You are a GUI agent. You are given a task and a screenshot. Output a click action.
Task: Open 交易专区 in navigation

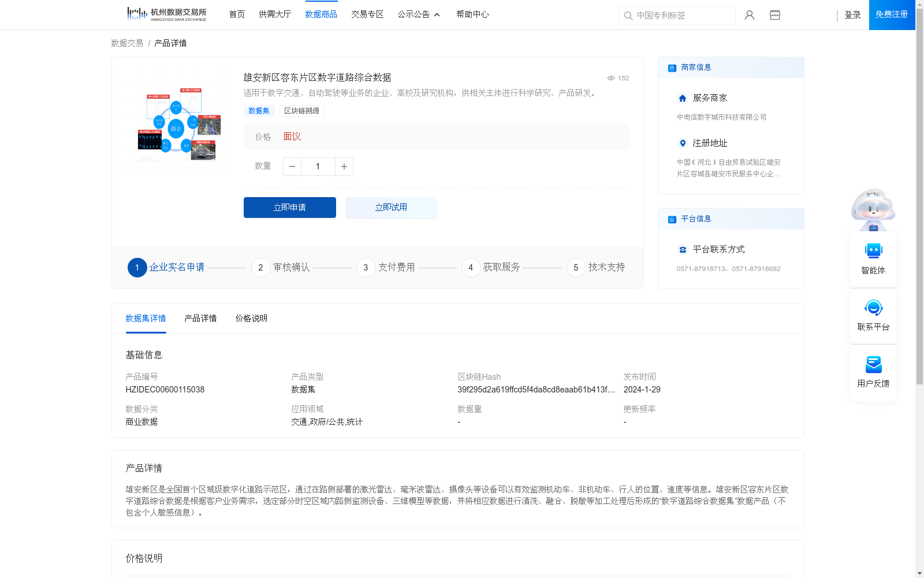[x=367, y=14]
